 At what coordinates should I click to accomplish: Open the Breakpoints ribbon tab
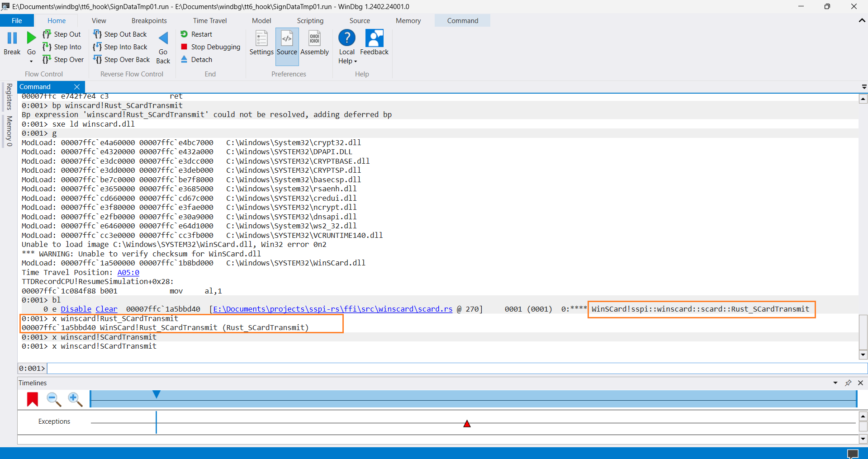[149, 21]
